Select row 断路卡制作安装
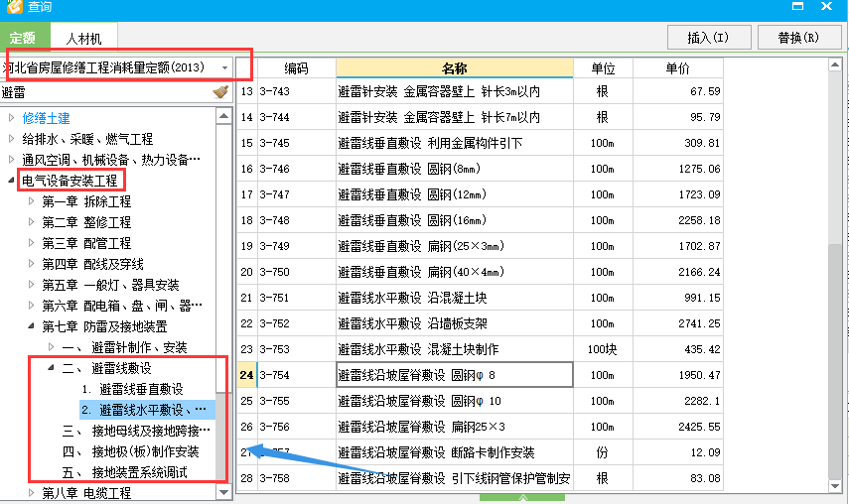Image resolution: width=849 pixels, height=504 pixels. (x=480, y=452)
